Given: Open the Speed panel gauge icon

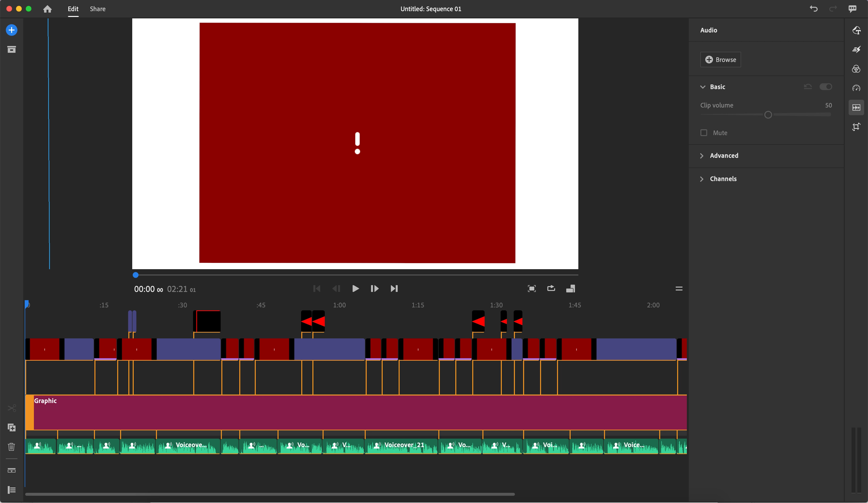Looking at the screenshot, I should click(856, 89).
